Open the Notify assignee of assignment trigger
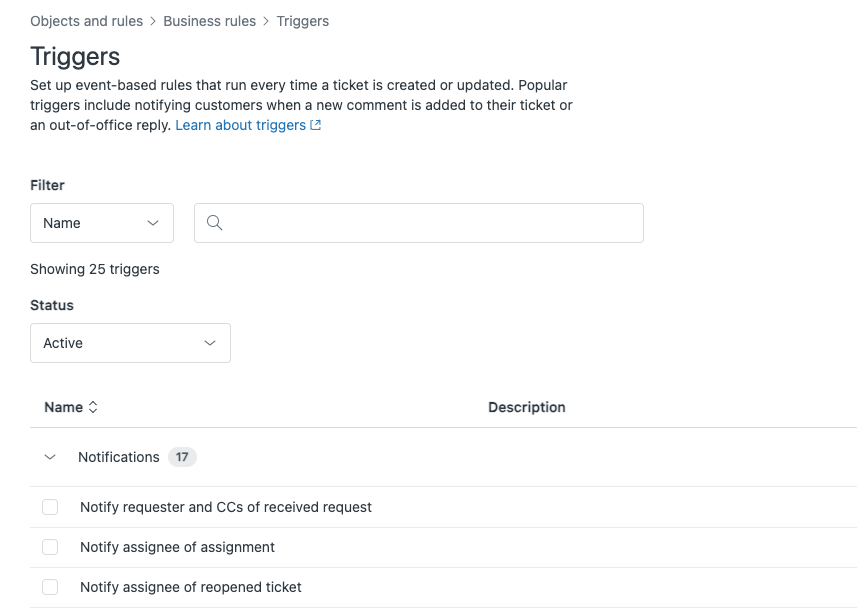 click(x=177, y=547)
